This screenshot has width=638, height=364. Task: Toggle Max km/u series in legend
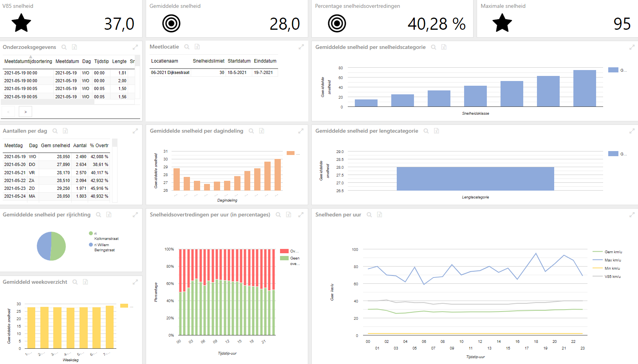(x=607, y=260)
